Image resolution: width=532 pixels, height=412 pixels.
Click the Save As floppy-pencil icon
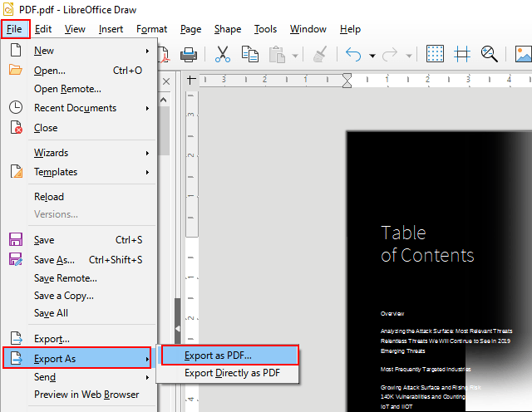[x=16, y=259]
